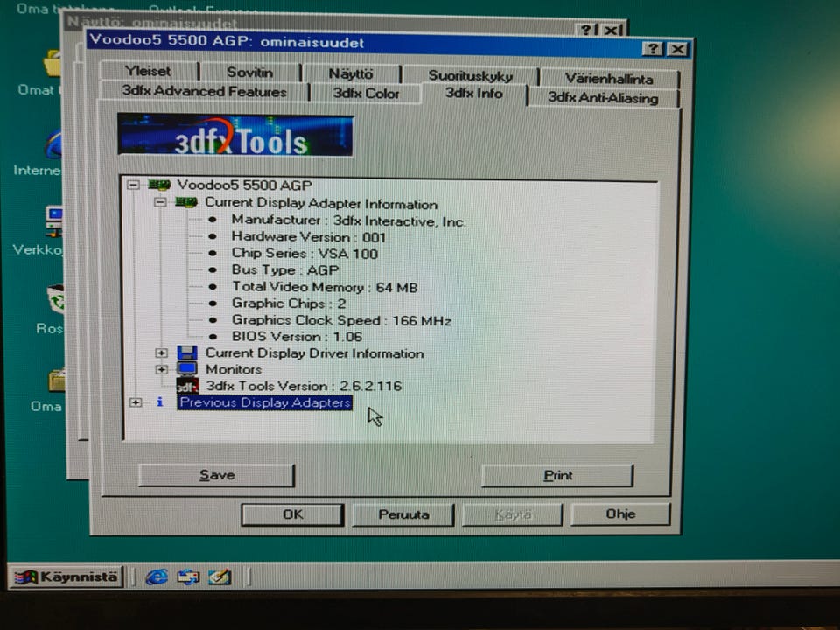Open the Käynnistä start menu
Image resolution: width=840 pixels, height=630 pixels.
click(66, 577)
